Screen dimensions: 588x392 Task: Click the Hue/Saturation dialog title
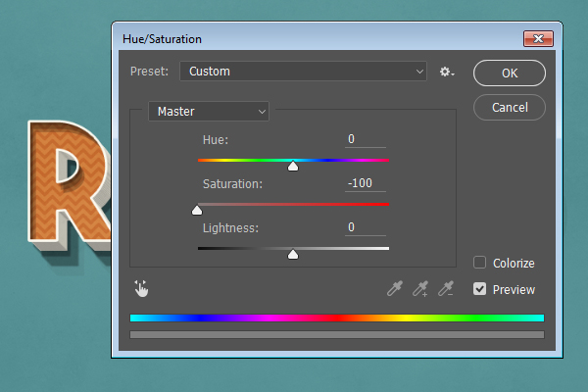click(x=162, y=39)
